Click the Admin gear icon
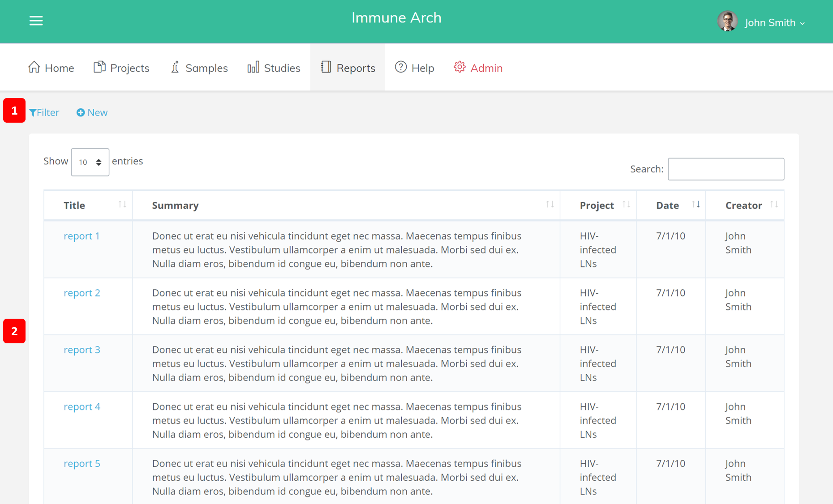The height and width of the screenshot is (504, 833). (459, 67)
